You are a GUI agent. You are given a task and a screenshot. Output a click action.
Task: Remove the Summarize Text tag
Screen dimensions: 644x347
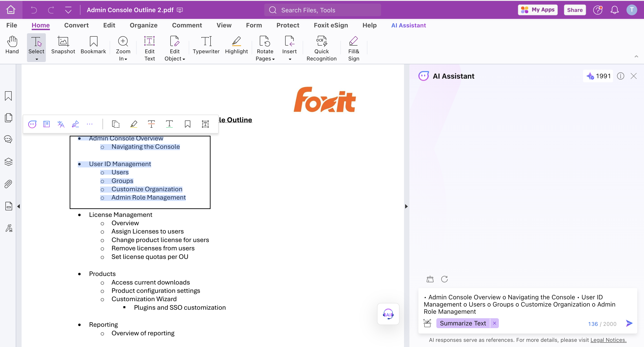pos(495,323)
